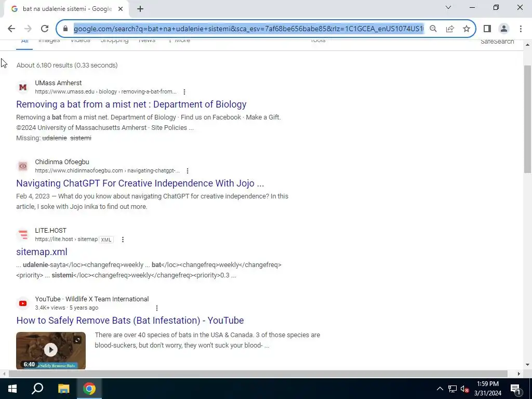Screen dimensions: 532x399
Task: Close the Google search tab
Action: click(x=121, y=9)
